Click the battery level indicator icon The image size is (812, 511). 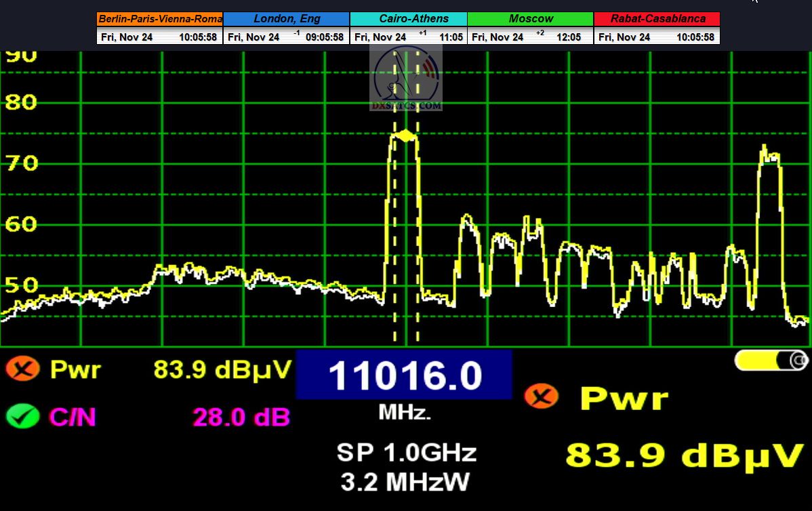[771, 361]
